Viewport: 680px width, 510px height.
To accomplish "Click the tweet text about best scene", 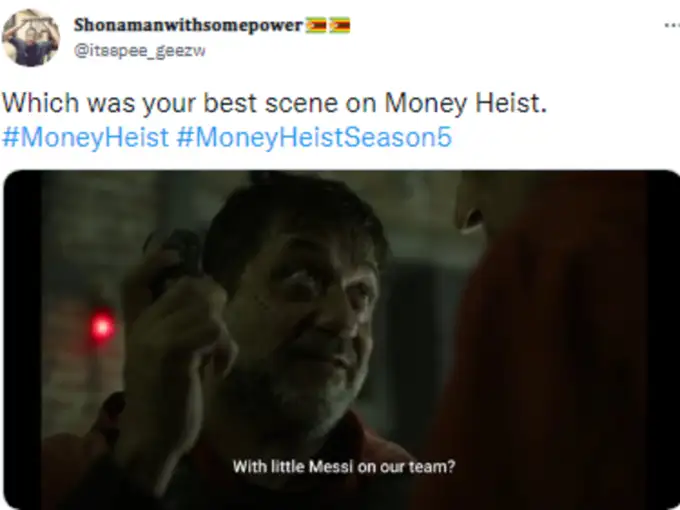I will [x=275, y=103].
